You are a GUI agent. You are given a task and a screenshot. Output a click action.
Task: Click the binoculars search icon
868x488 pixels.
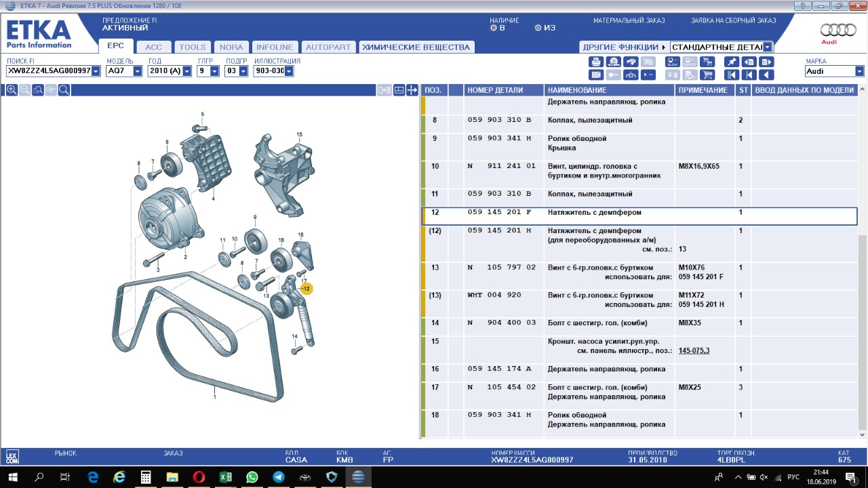pos(631,62)
